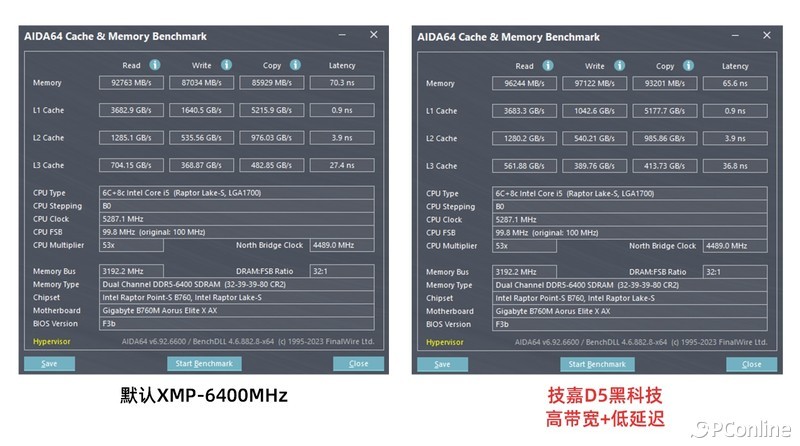Start Benchmark in right window

[x=597, y=364]
